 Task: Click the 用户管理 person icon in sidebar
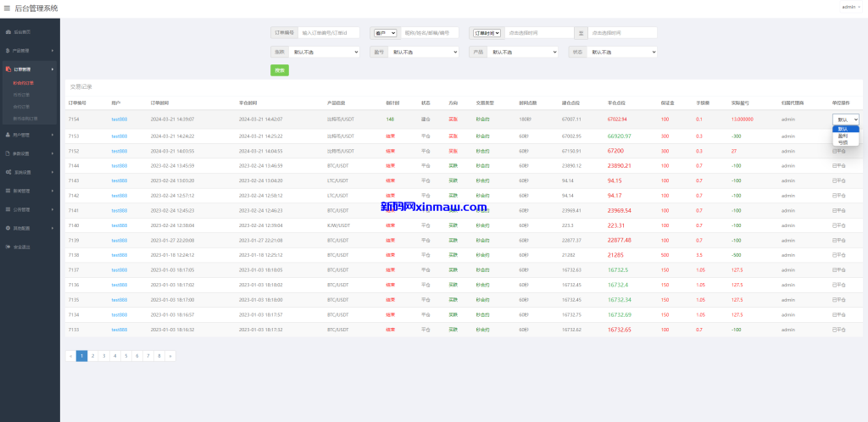(8, 135)
